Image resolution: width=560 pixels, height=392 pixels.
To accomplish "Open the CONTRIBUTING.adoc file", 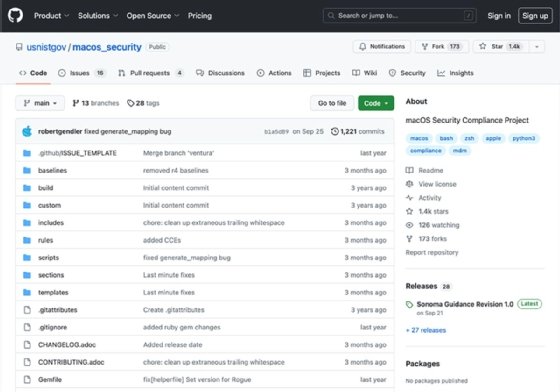I will click(71, 362).
